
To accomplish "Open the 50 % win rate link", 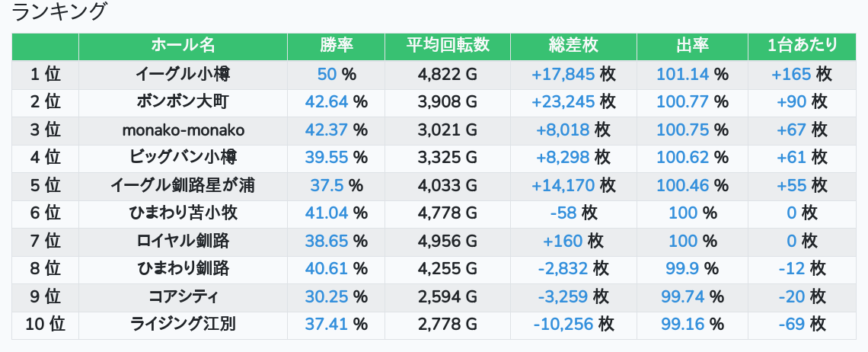I will [x=327, y=75].
